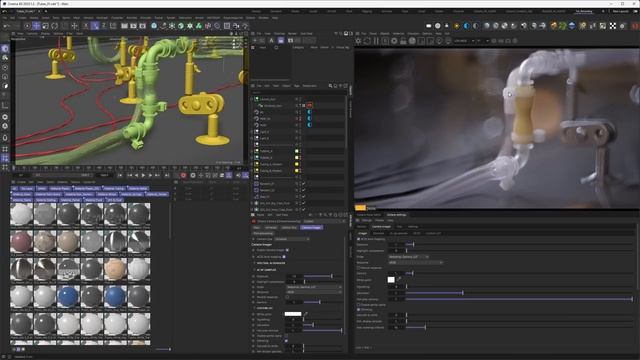
Task: Click Exposure slider in Attributes panel
Action: 322,276
